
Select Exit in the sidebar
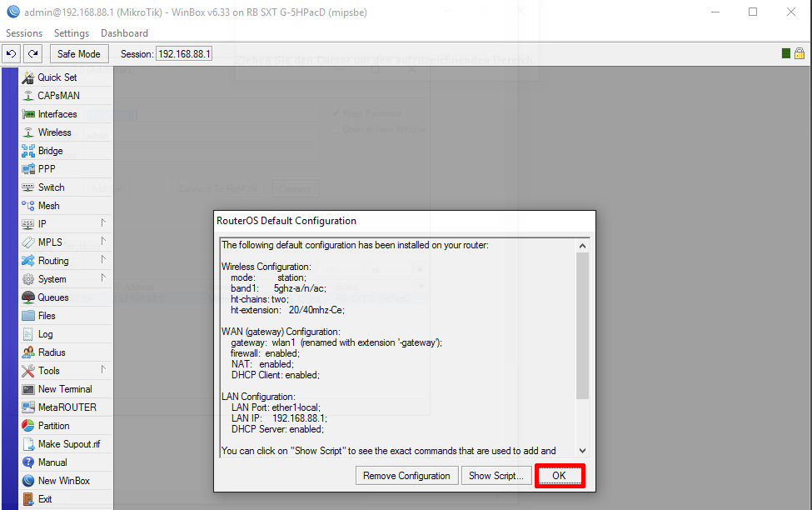(66, 499)
